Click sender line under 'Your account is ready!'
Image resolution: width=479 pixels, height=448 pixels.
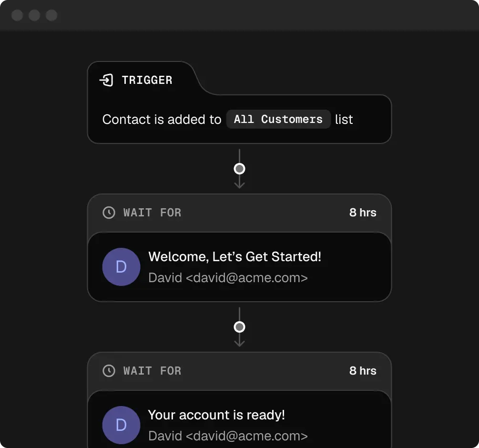(x=228, y=436)
